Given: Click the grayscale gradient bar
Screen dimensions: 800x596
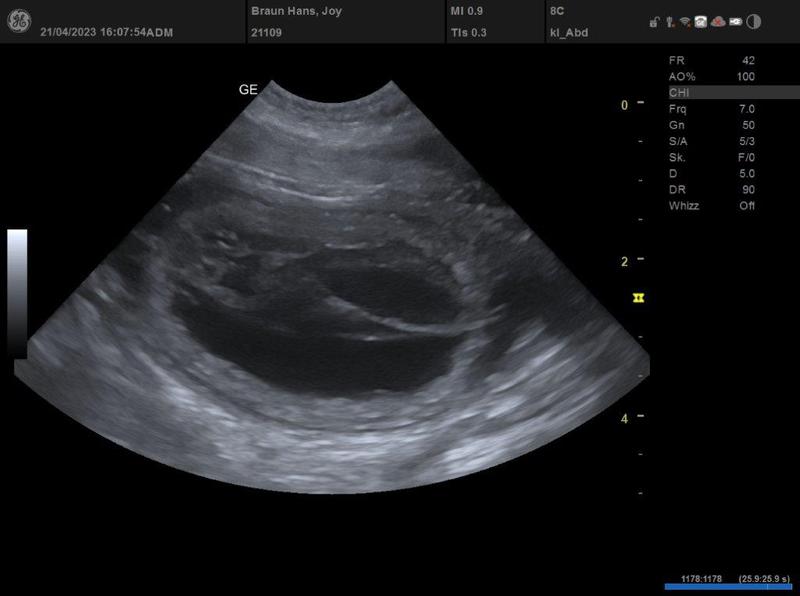Looking at the screenshot, I should (x=17, y=292).
